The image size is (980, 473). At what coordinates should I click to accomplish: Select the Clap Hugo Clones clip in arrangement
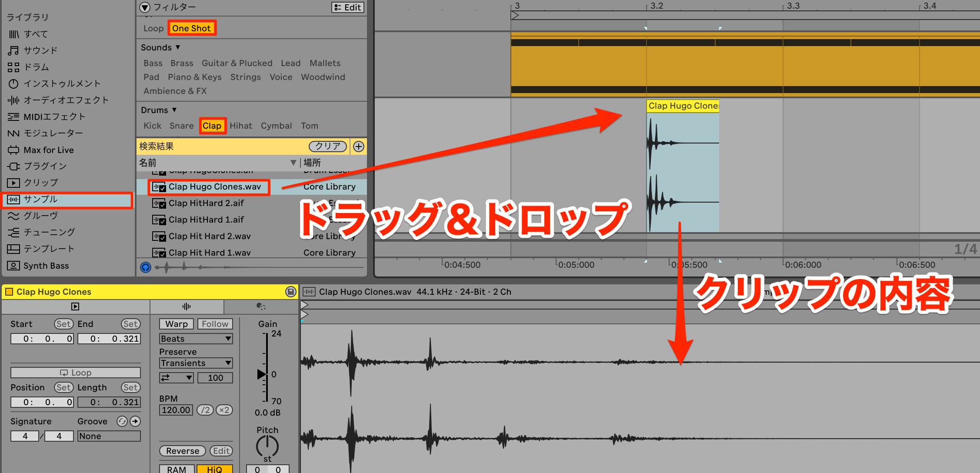[x=683, y=165]
